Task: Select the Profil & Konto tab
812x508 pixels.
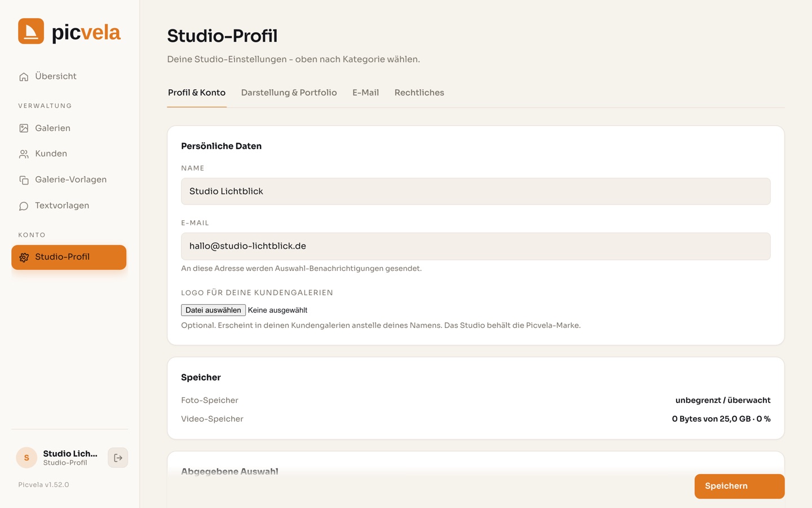Action: click(197, 93)
